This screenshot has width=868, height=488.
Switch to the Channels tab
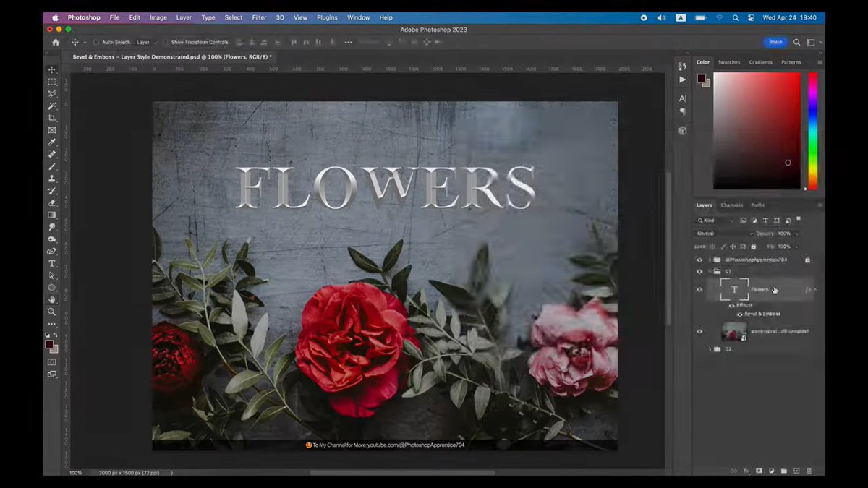(x=731, y=205)
